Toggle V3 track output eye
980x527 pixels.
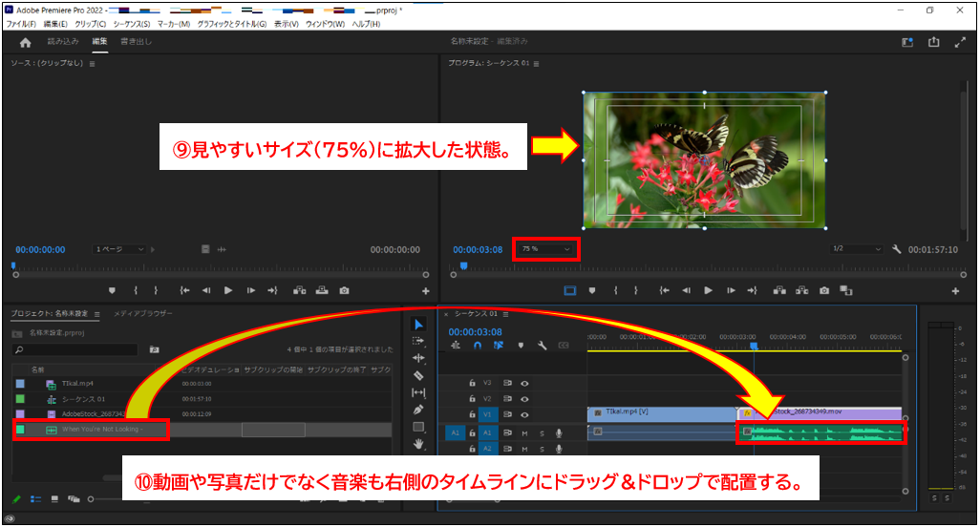coord(524,384)
